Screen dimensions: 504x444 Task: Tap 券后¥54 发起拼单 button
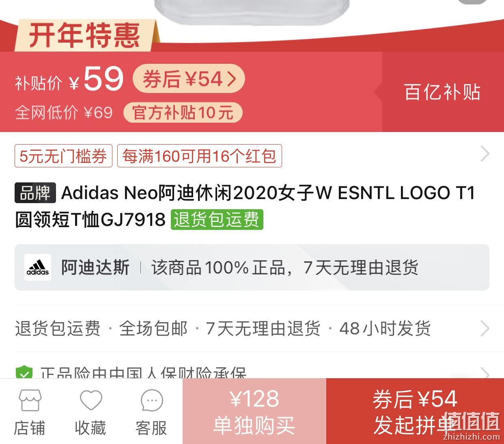(415, 411)
